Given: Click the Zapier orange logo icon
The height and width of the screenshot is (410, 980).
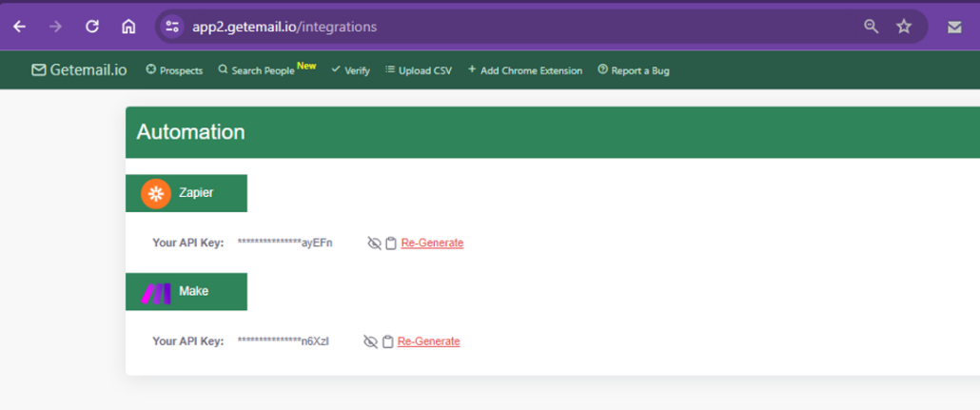Looking at the screenshot, I should (x=156, y=193).
